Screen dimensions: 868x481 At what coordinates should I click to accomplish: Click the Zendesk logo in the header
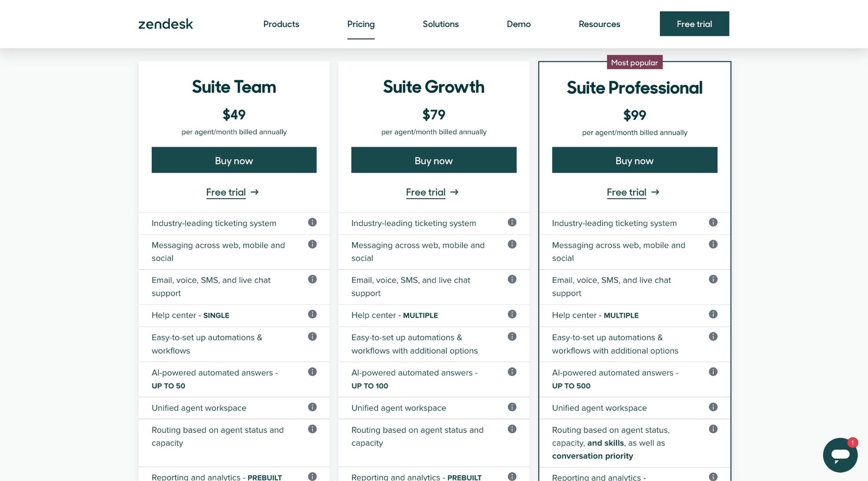pos(165,24)
